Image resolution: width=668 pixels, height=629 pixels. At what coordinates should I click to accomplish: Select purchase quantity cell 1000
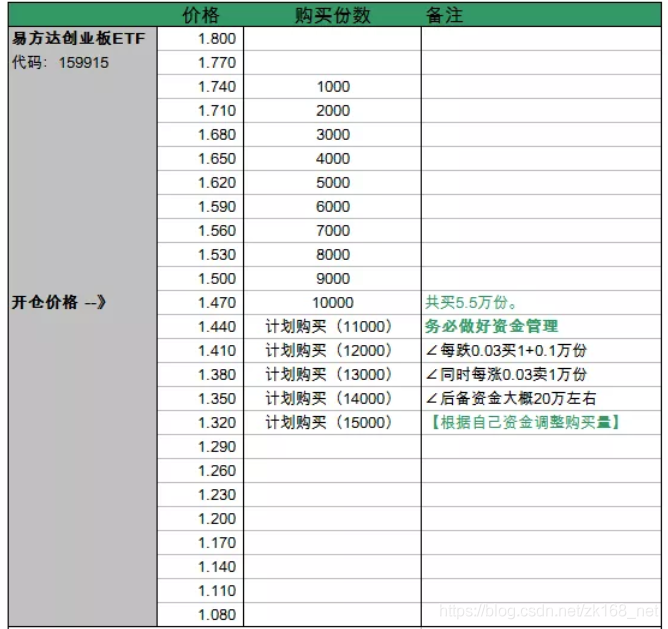tap(332, 87)
